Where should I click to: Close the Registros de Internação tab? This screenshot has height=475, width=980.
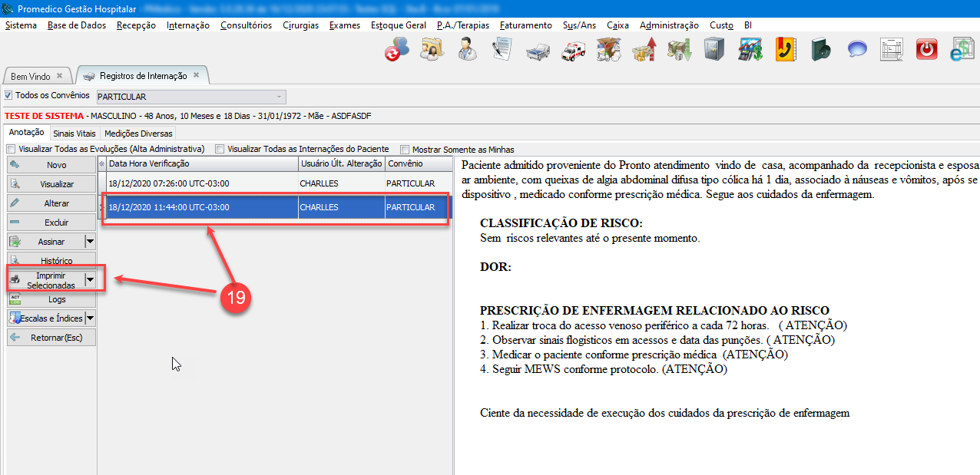click(x=197, y=75)
